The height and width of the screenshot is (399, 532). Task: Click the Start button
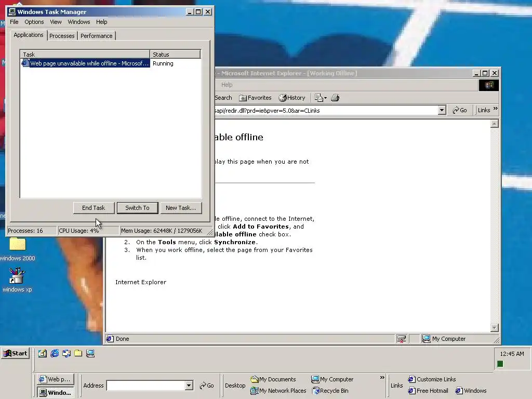point(15,353)
